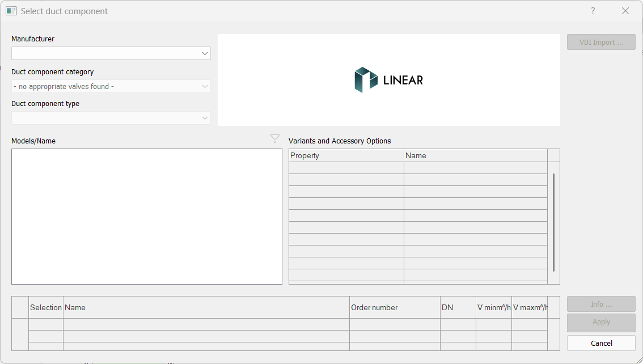643x364 pixels.
Task: Click the Info button
Action: 601,304
